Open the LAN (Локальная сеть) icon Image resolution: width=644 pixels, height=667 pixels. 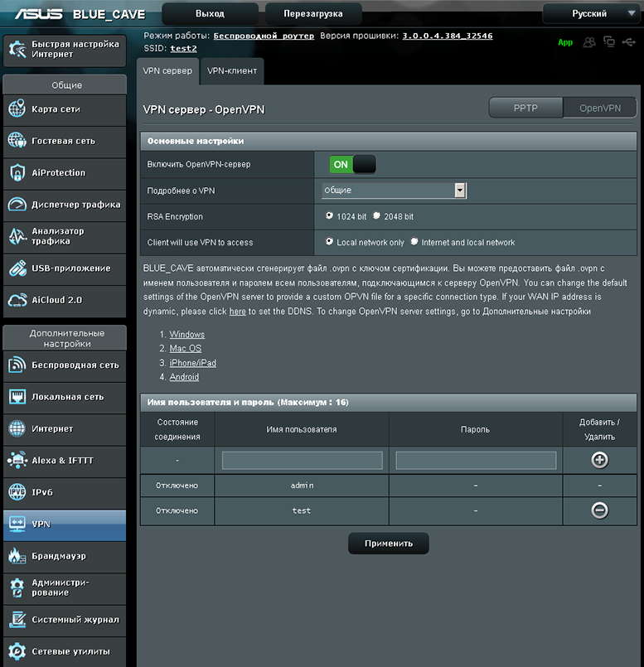(x=17, y=397)
